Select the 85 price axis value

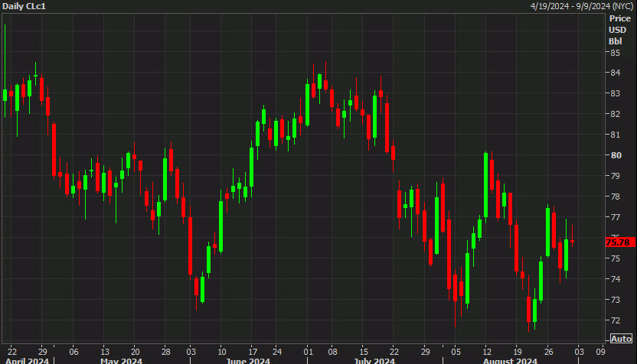click(615, 53)
